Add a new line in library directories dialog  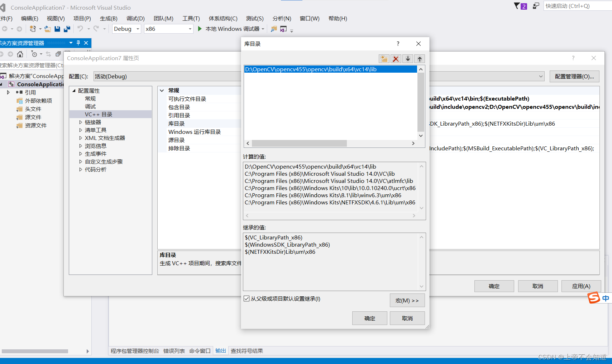coord(384,59)
